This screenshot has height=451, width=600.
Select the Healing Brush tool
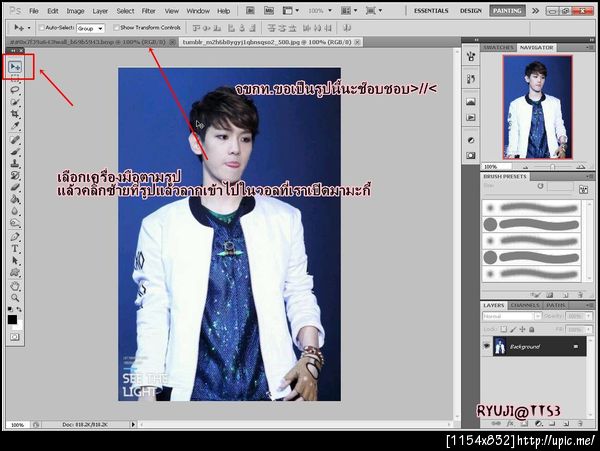point(15,139)
